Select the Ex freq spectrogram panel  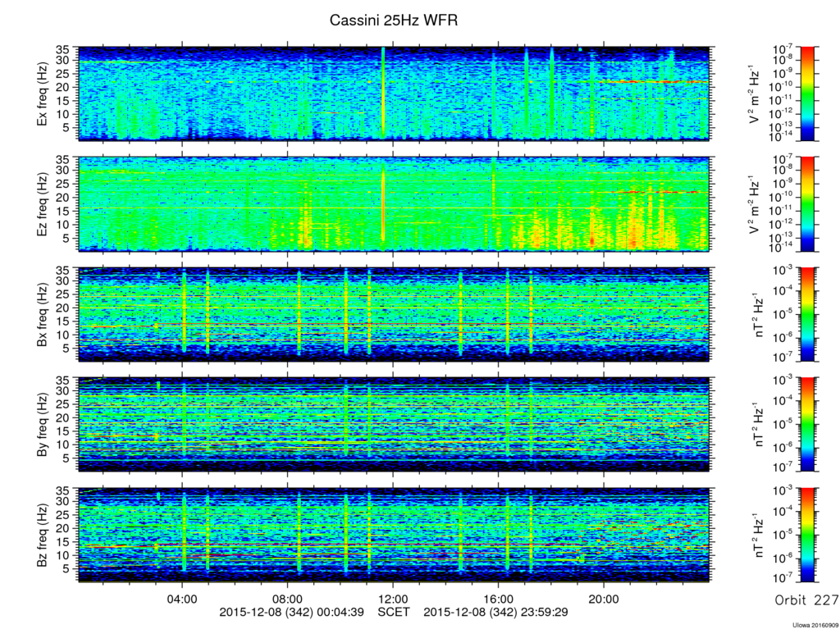(394, 93)
